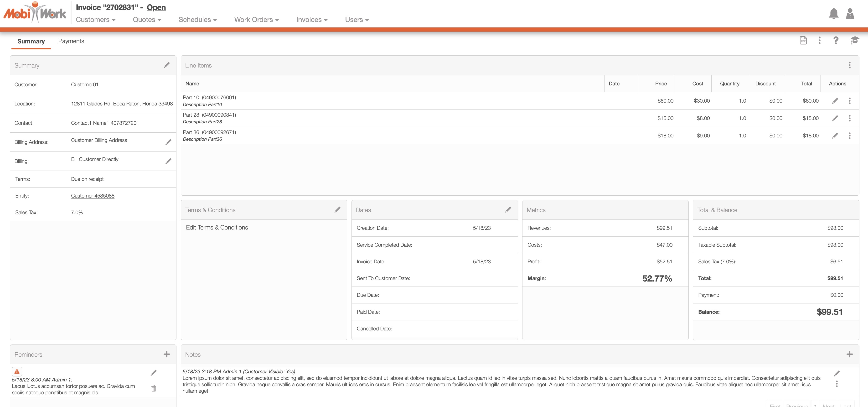Viewport: 868px width, 407px height.
Task: Select the Summary tab
Action: [x=31, y=41]
